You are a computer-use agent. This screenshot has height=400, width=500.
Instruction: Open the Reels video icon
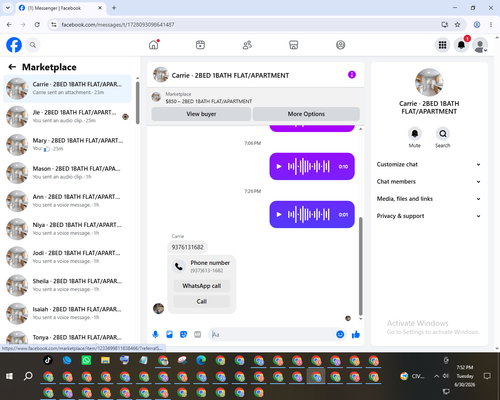pos(200,45)
